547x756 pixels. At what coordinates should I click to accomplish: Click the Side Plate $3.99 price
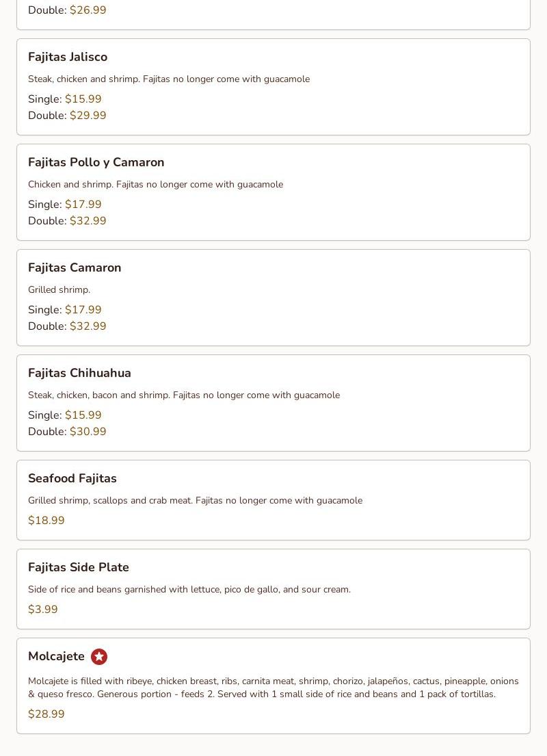(x=43, y=609)
